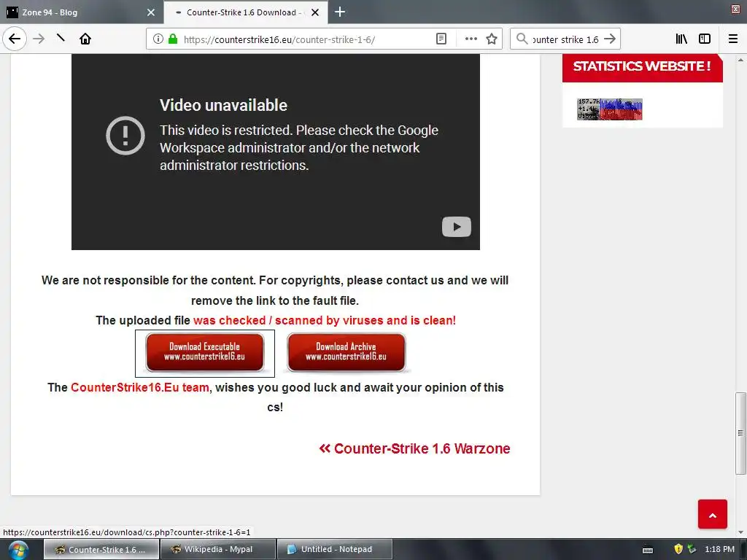Screen dimensions: 747x560
Task: Click the video unavailable warning icon
Action: pos(125,136)
